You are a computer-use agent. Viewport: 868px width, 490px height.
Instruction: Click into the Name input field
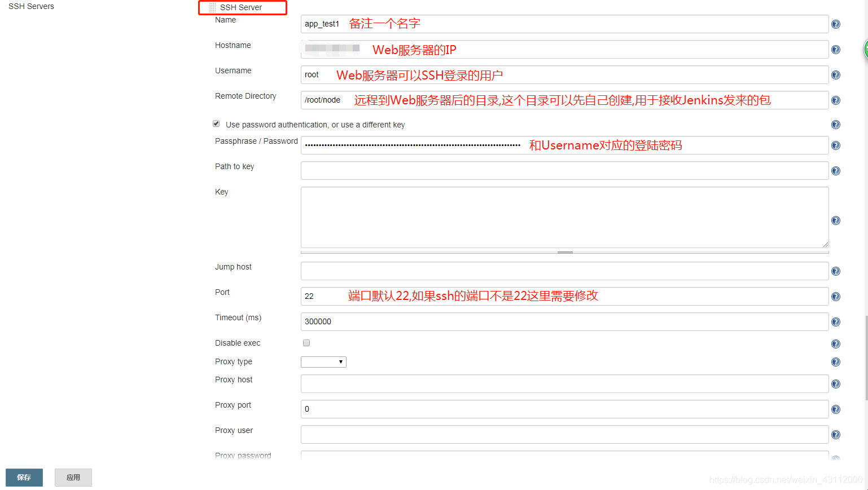pos(564,24)
